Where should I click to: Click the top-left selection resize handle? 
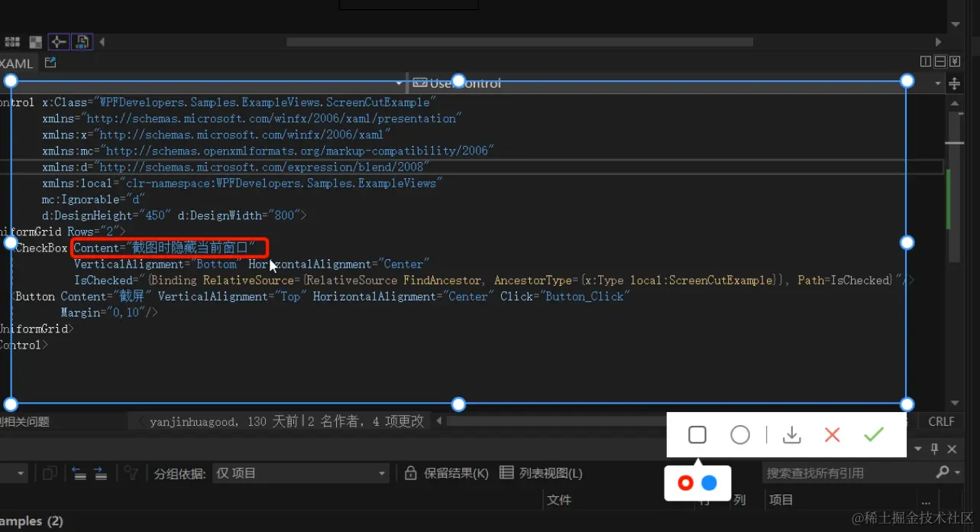tap(11, 81)
